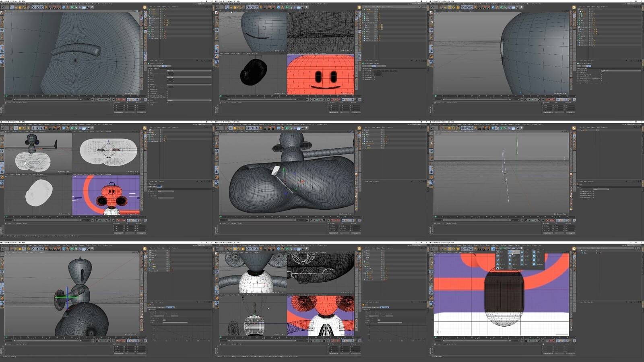Toggle Z-axis lock in white torso four-view window
Image resolution: width=644 pixels, height=362 pixels.
tap(256, 249)
